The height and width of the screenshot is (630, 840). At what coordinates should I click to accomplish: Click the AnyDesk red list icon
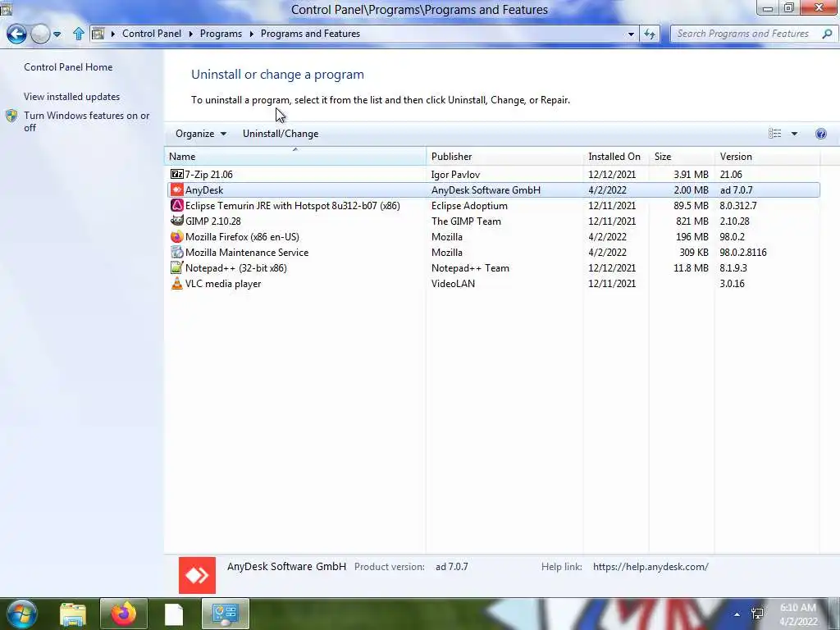tap(177, 189)
